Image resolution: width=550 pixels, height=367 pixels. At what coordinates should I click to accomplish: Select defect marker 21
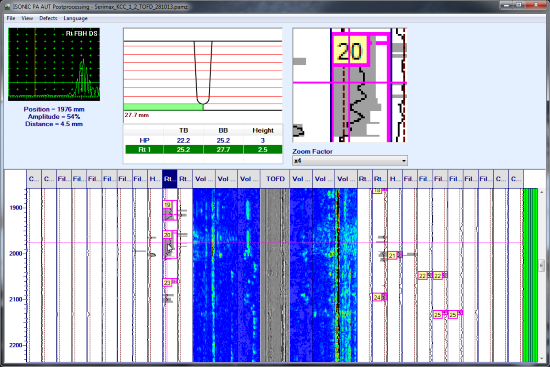[392, 256]
